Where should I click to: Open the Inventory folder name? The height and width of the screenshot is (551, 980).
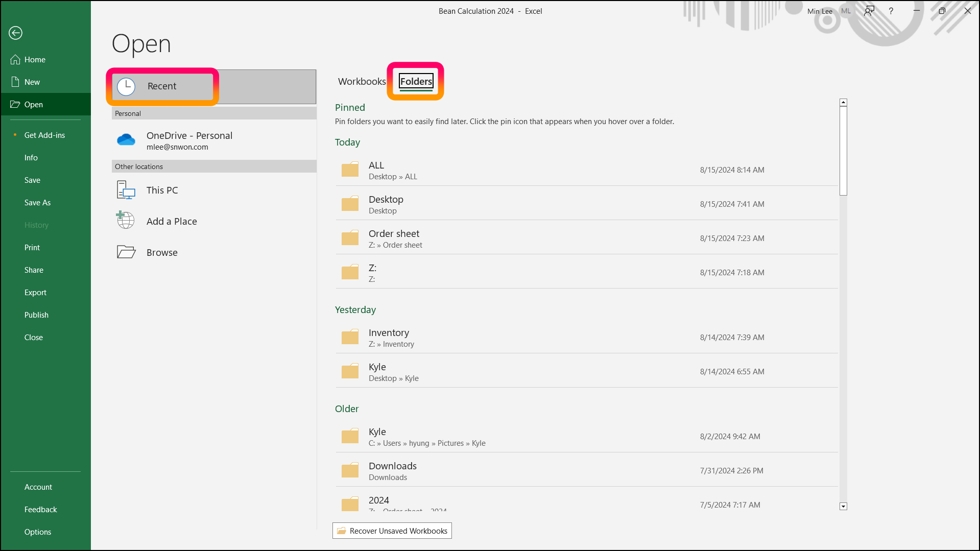click(x=389, y=333)
